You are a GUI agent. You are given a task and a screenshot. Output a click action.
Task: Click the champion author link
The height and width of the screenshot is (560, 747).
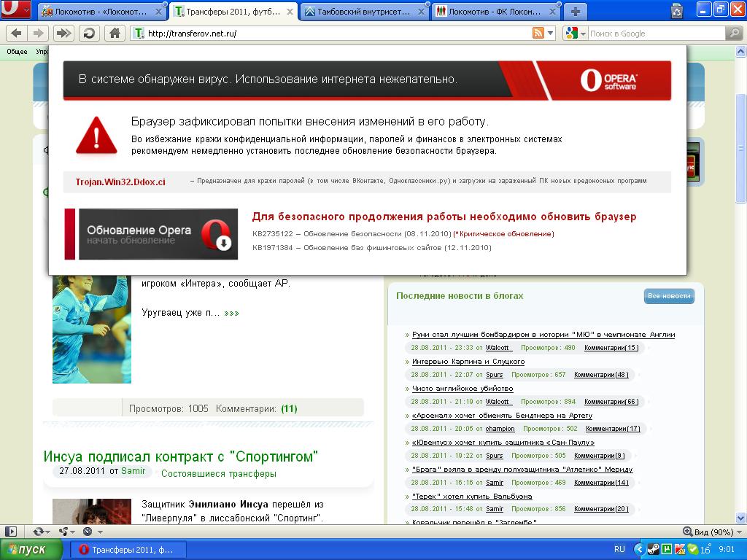pos(500,429)
